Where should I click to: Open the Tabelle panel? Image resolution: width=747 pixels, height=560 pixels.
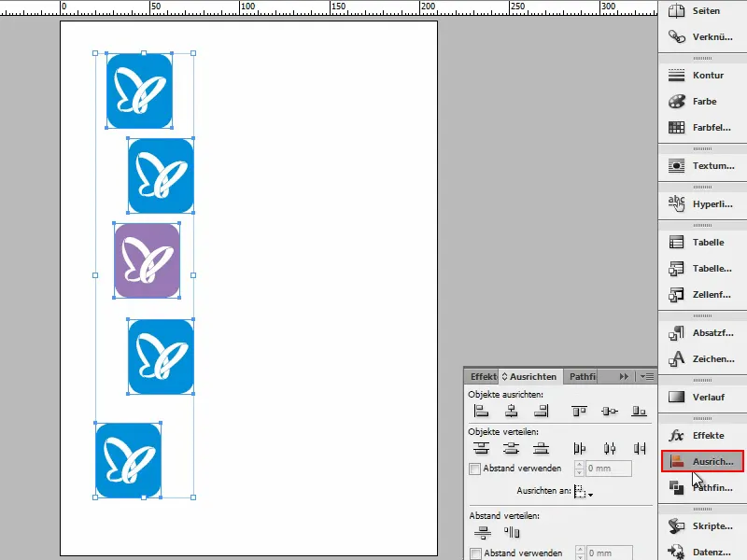pyautogui.click(x=702, y=242)
